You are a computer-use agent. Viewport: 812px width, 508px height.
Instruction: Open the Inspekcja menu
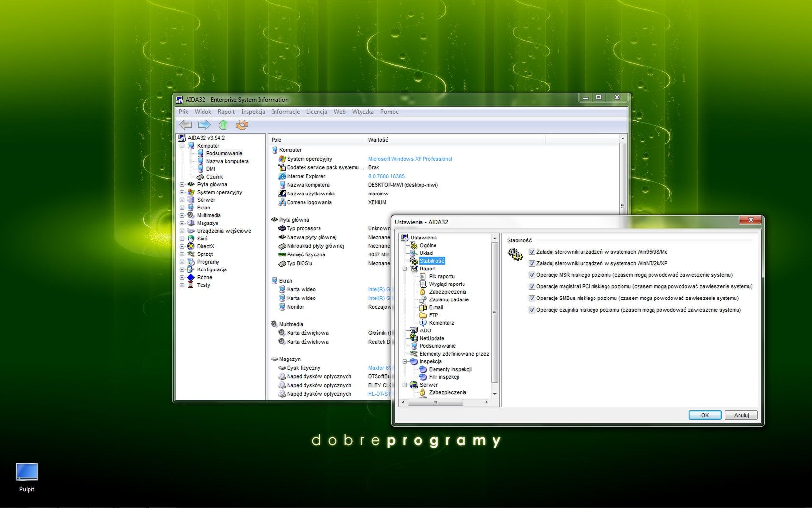point(253,112)
